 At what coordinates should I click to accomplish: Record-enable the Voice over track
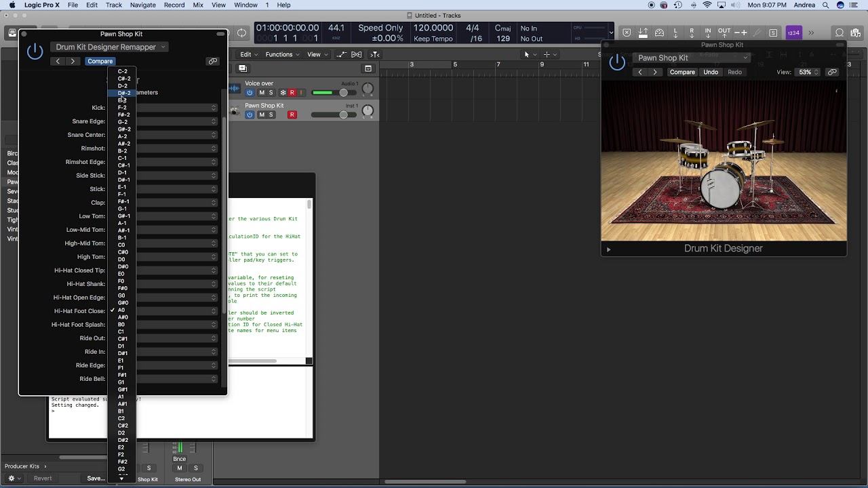pyautogui.click(x=292, y=93)
